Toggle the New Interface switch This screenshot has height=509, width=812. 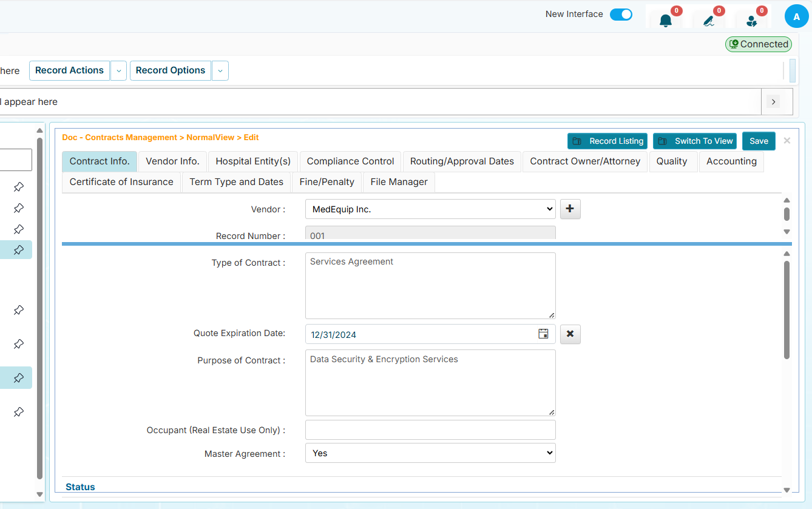[x=621, y=15]
